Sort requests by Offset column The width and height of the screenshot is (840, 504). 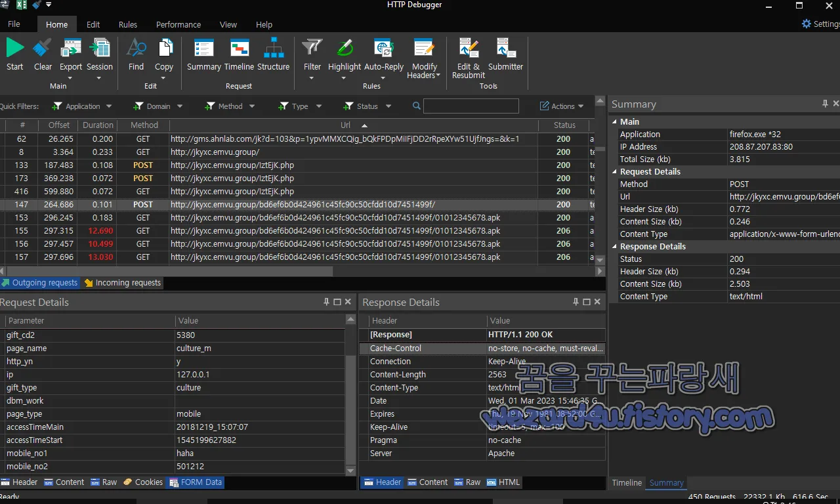tap(58, 125)
